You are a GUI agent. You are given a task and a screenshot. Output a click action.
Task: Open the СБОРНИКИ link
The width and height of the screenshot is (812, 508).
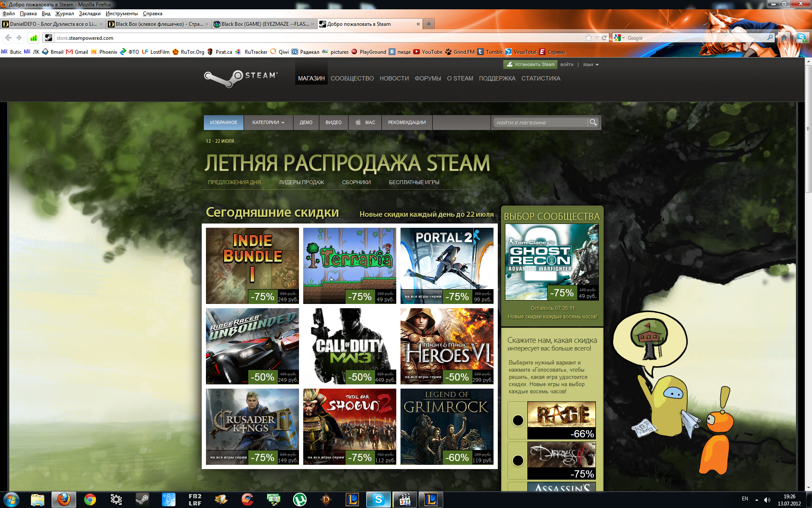coord(357,182)
